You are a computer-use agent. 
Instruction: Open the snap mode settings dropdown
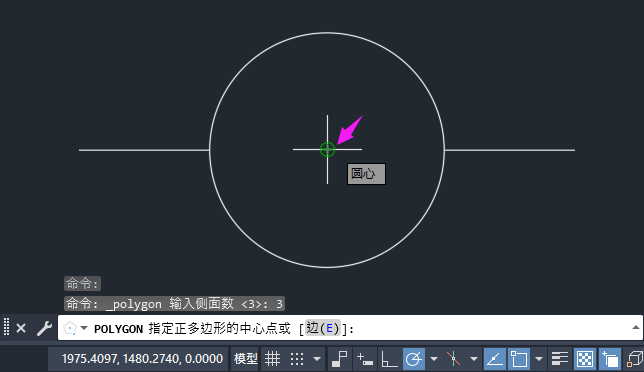click(317, 359)
